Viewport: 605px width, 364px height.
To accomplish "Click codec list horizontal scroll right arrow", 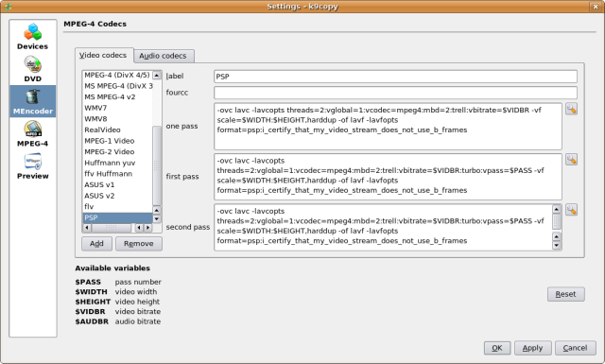I will (147, 228).
